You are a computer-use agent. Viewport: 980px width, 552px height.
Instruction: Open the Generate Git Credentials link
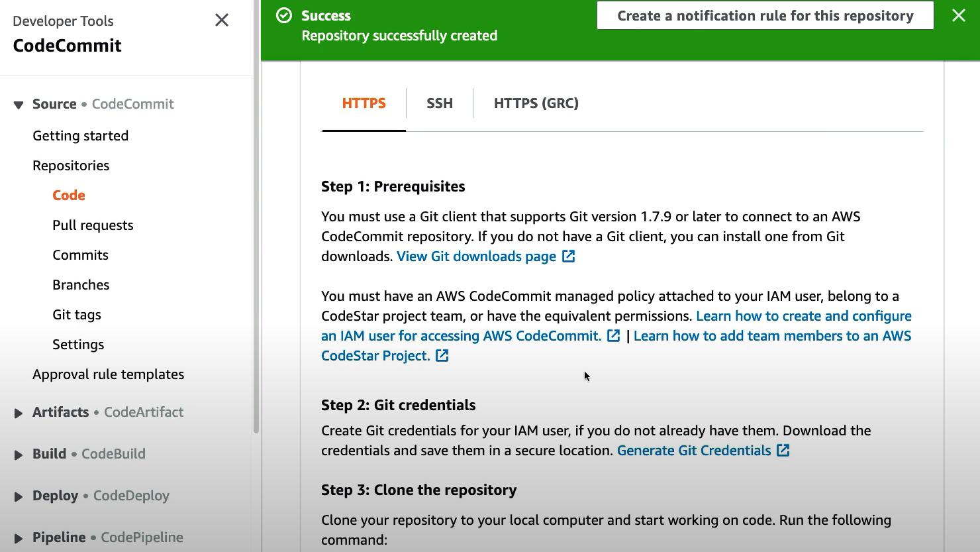694,450
